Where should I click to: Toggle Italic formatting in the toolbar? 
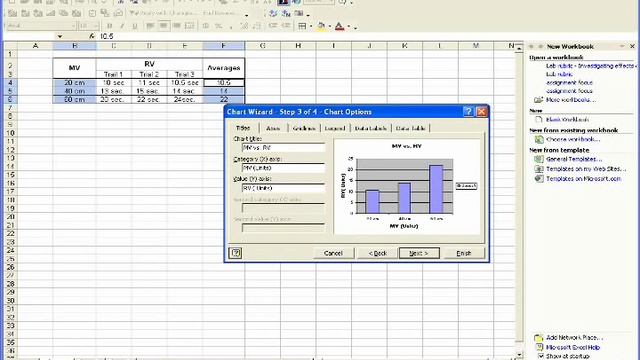coord(122,26)
